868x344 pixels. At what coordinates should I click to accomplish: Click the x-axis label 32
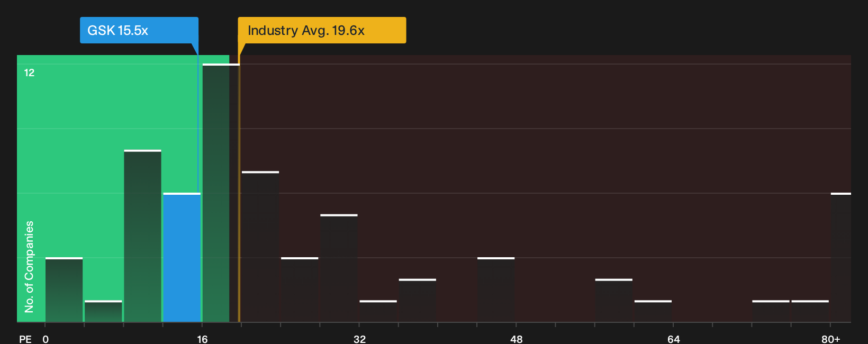tap(359, 339)
